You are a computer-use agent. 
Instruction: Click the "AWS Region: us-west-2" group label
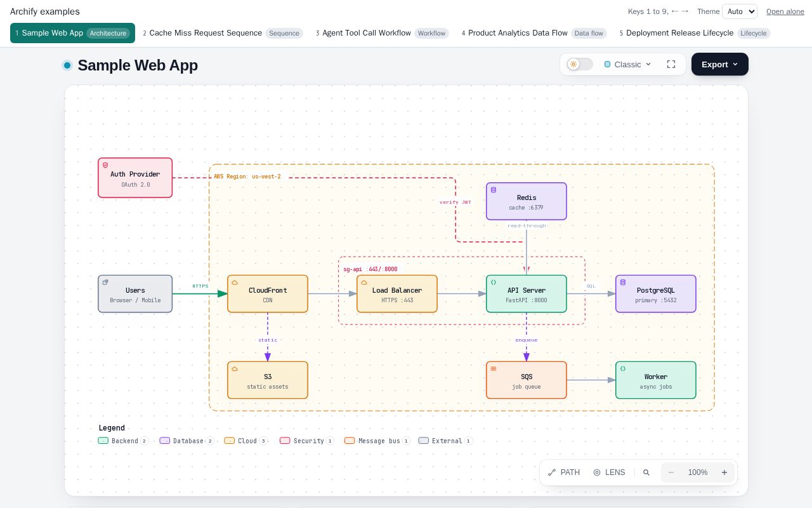click(x=247, y=177)
